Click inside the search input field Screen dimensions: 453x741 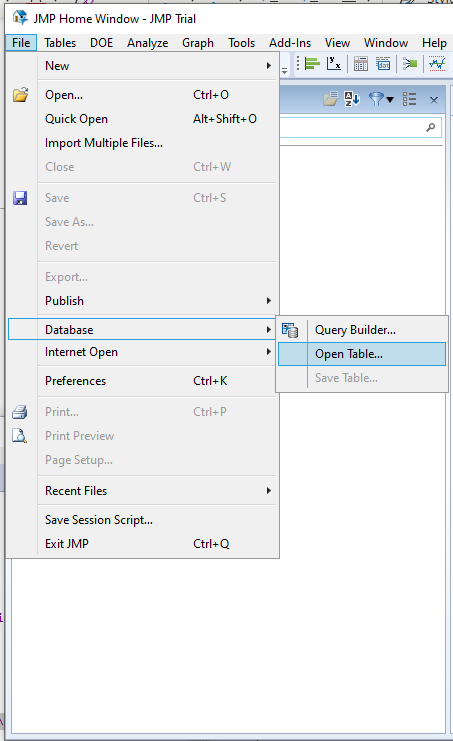[x=360, y=128]
